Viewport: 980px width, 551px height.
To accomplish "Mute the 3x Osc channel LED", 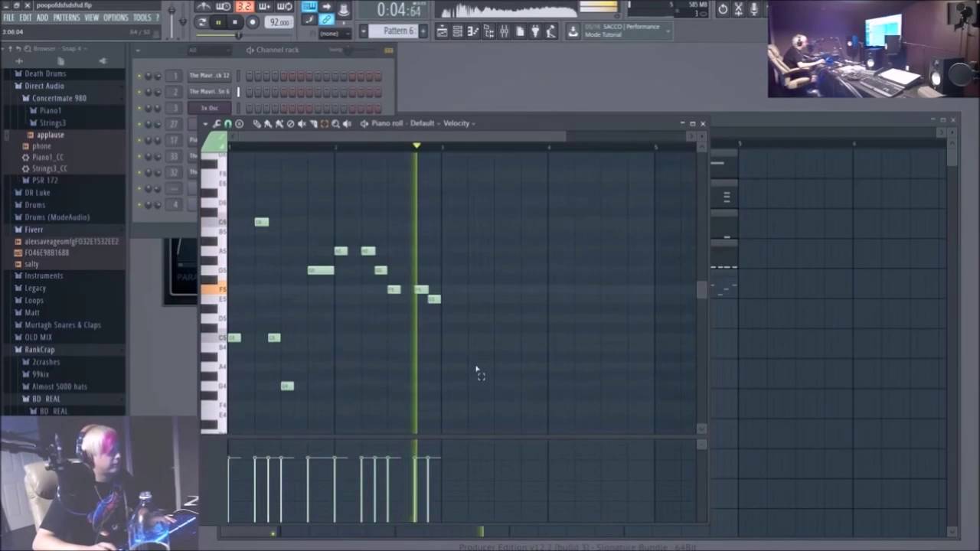I will click(139, 108).
